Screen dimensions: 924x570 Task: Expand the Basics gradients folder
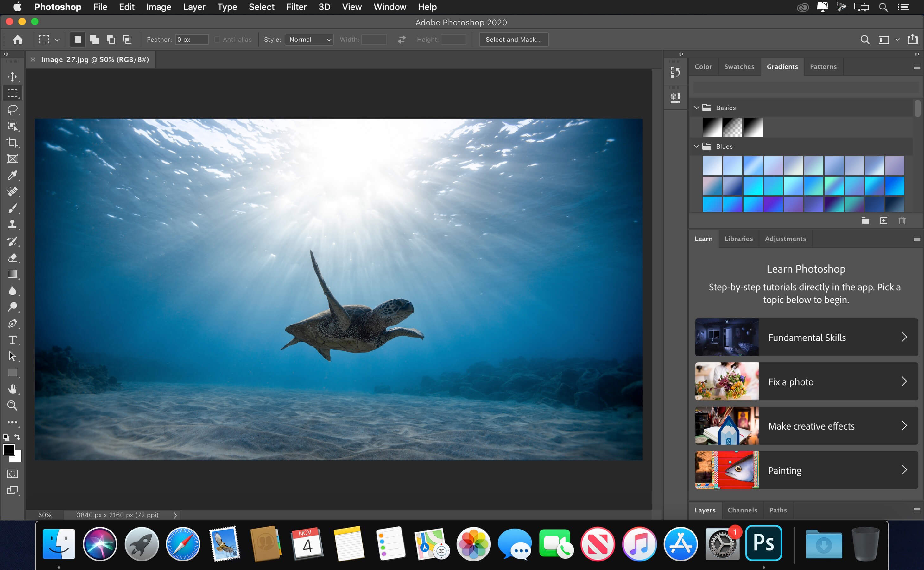[697, 108]
